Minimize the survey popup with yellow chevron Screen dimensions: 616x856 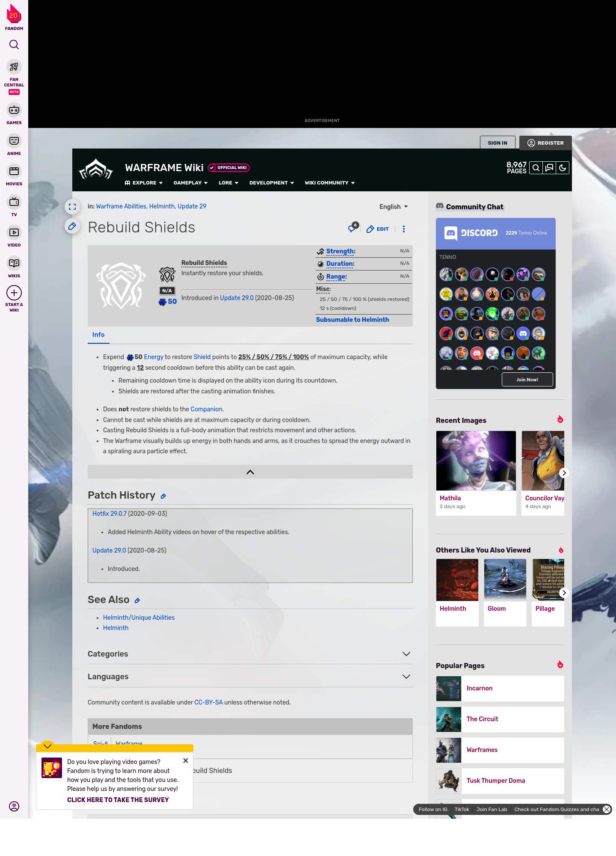(x=47, y=746)
